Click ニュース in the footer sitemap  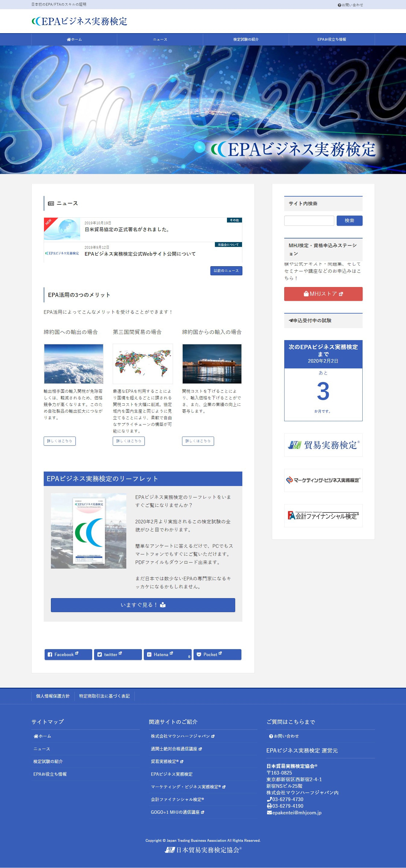(42, 749)
